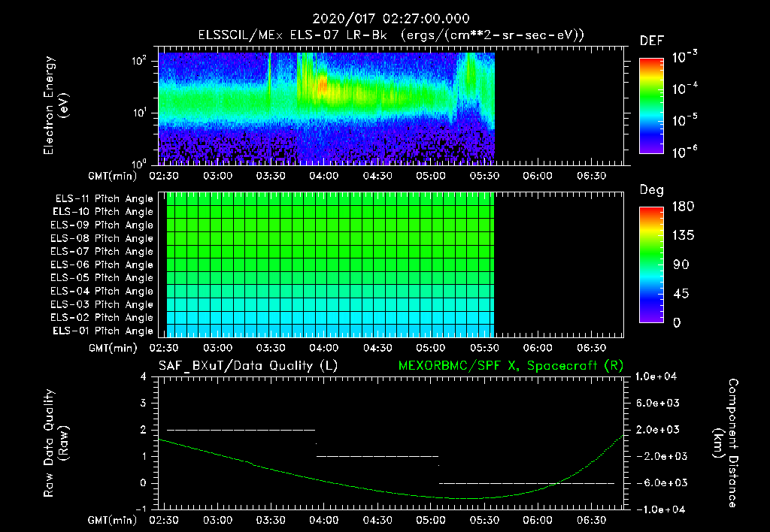Select the ELS-07 Pitch Angle row label
Screen dimensions: 770x532
[102, 251]
